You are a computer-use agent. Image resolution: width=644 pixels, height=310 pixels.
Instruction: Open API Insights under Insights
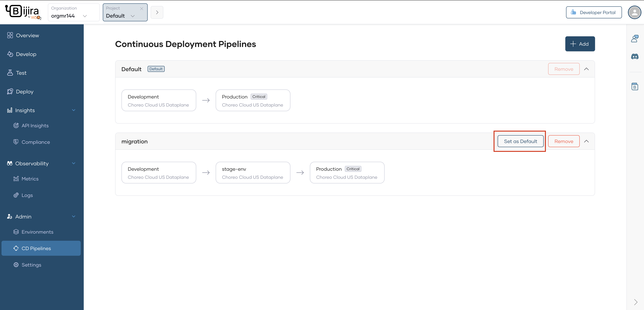coord(35,125)
